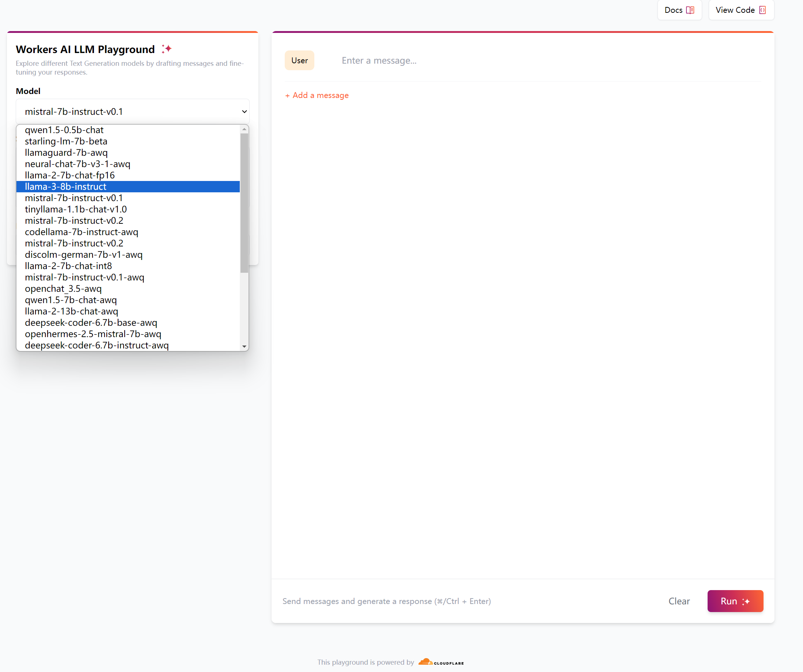This screenshot has height=672, width=803.
Task: Click the book icon on Docs button
Action: click(690, 10)
